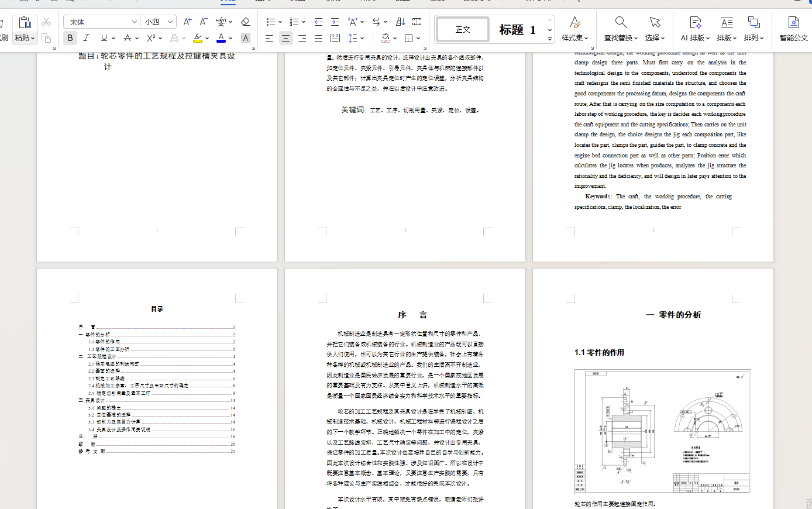This screenshot has height=509, width=812.
Task: Click the paste clipboard icon
Action: tap(25, 22)
